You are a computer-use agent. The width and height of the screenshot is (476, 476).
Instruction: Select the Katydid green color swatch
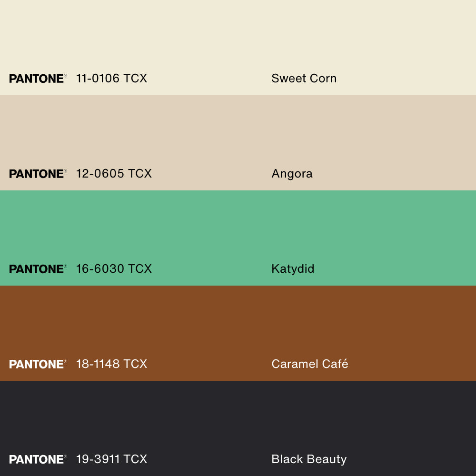tap(238, 238)
